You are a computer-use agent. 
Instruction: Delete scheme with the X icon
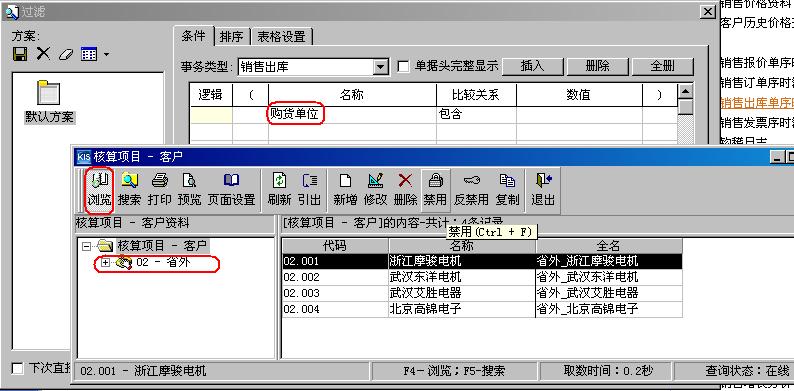tap(43, 54)
